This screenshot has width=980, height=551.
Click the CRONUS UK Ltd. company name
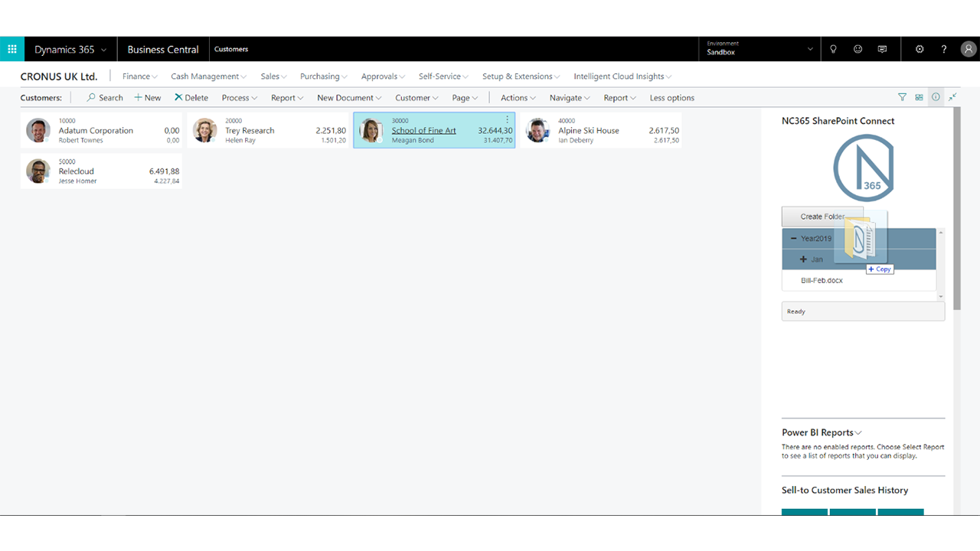pyautogui.click(x=59, y=77)
